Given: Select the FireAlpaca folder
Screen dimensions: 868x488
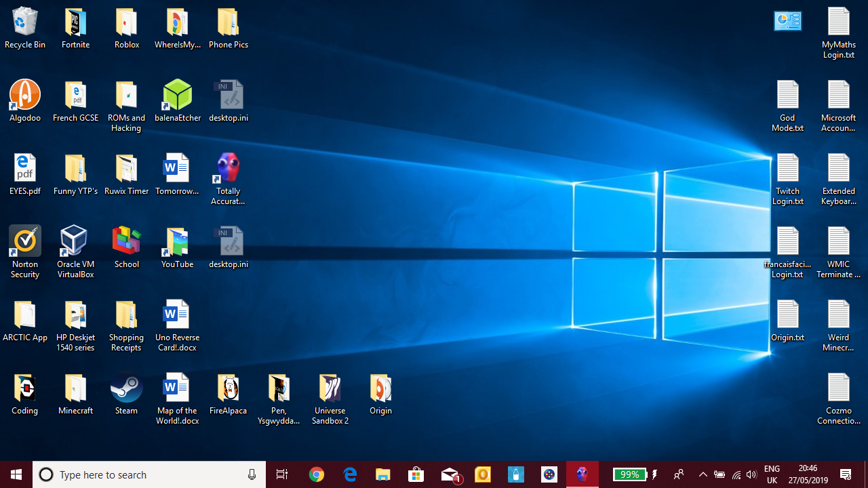Looking at the screenshot, I should 229,394.
